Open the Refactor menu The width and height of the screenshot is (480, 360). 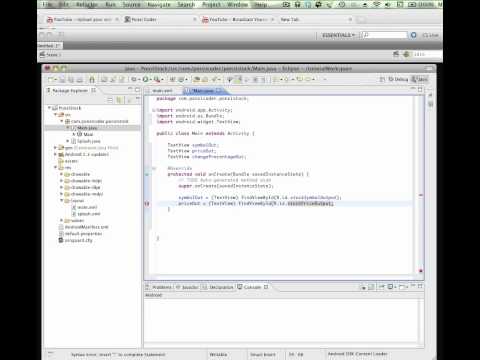[x=87, y=5]
